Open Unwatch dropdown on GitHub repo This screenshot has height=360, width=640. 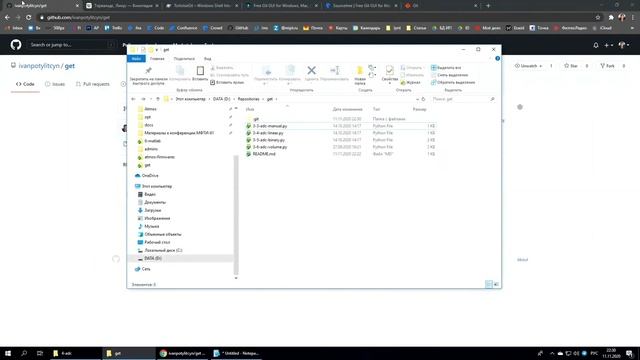[529, 66]
